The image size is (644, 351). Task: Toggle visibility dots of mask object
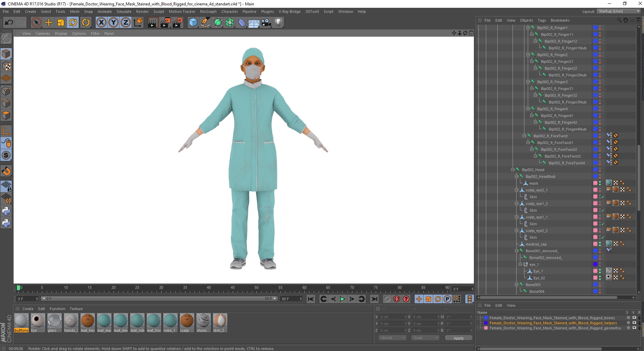coord(600,183)
